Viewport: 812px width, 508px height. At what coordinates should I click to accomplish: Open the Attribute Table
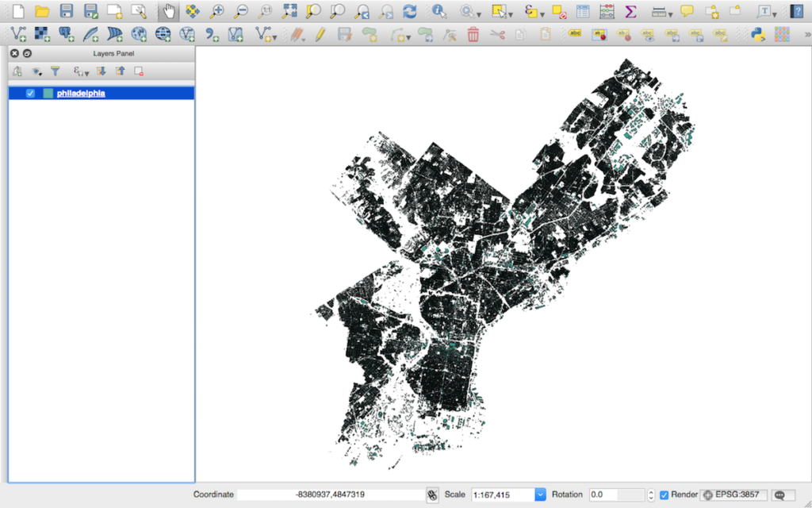(x=581, y=11)
